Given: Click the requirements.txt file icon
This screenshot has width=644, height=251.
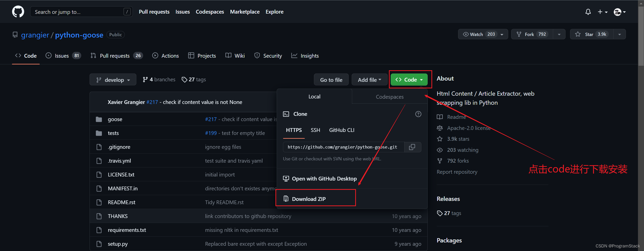Looking at the screenshot, I should tap(99, 230).
